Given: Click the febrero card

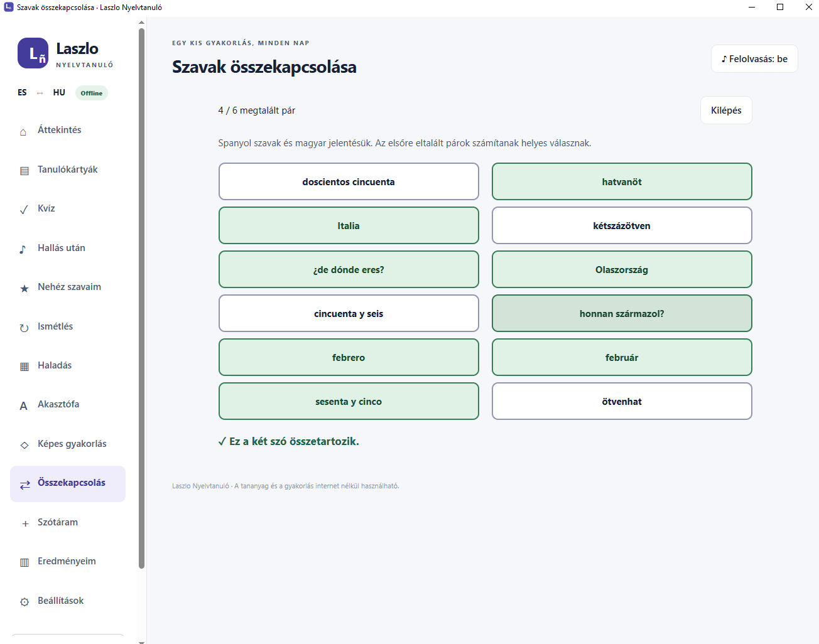Looking at the screenshot, I should (x=349, y=357).
